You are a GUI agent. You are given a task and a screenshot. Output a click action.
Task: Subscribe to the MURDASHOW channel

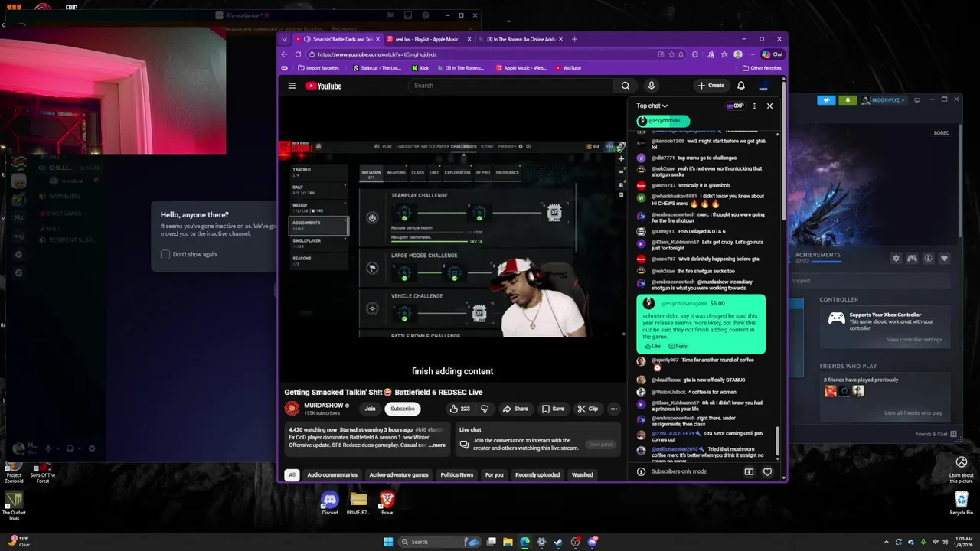402,409
